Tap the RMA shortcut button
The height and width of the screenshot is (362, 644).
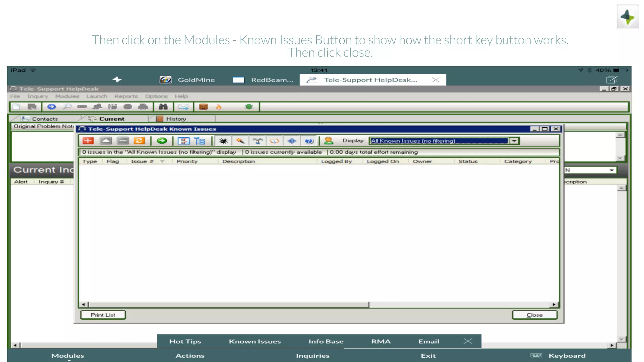(381, 341)
